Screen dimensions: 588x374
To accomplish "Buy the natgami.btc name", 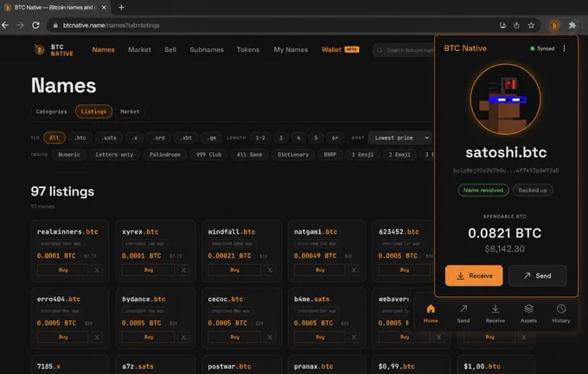I will point(320,270).
